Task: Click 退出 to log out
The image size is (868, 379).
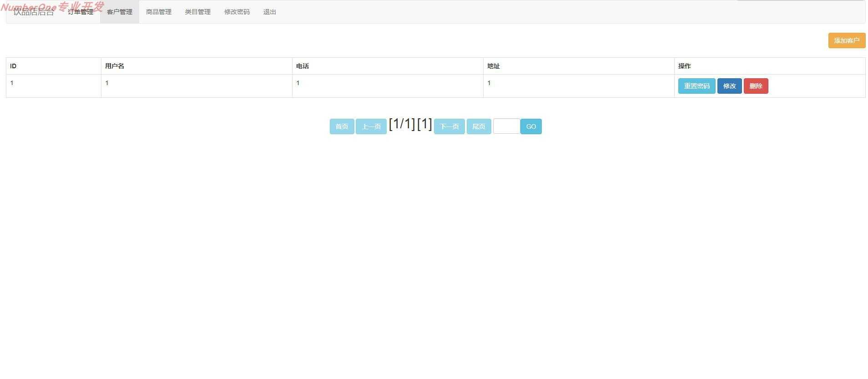Action: point(270,12)
